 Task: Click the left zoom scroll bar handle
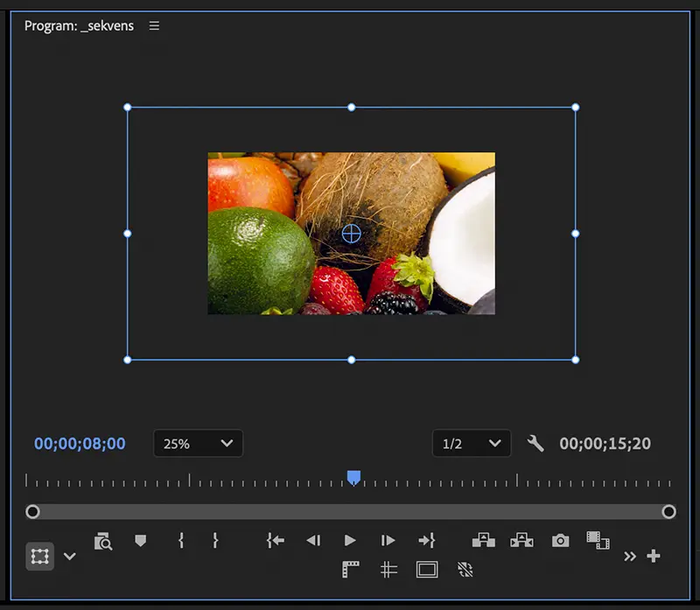tap(32, 512)
